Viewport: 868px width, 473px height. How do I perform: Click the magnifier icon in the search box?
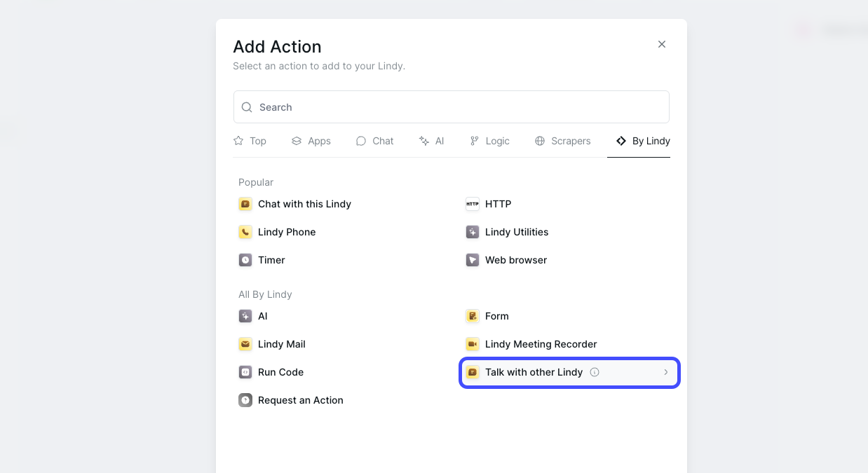tap(247, 107)
